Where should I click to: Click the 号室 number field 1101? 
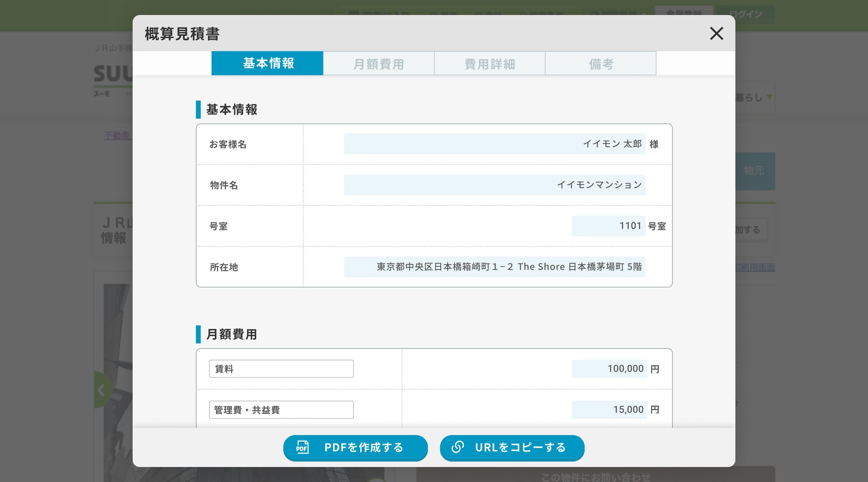click(x=608, y=226)
